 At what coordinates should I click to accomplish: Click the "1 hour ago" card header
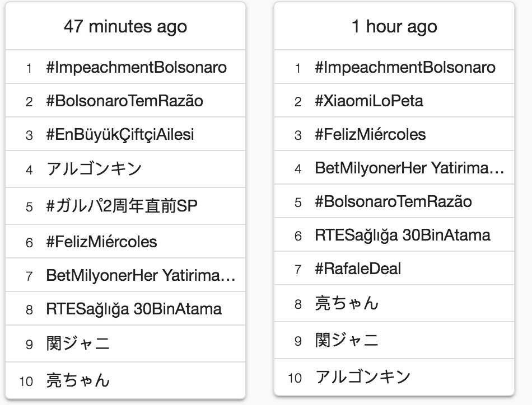coord(394,26)
